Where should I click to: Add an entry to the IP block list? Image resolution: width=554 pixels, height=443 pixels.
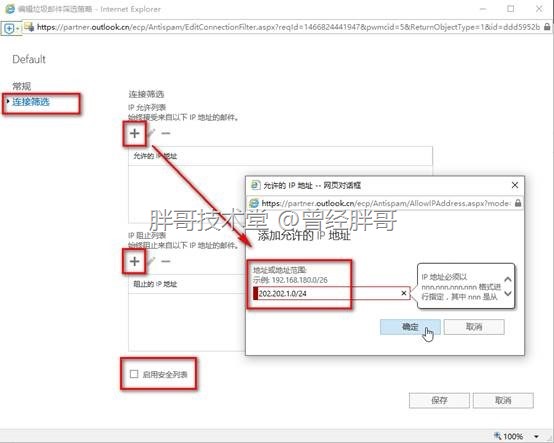click(x=134, y=261)
